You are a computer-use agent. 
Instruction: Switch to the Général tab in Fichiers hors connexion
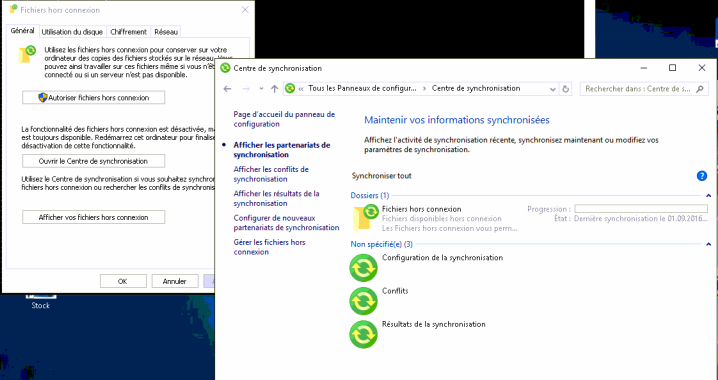point(22,31)
